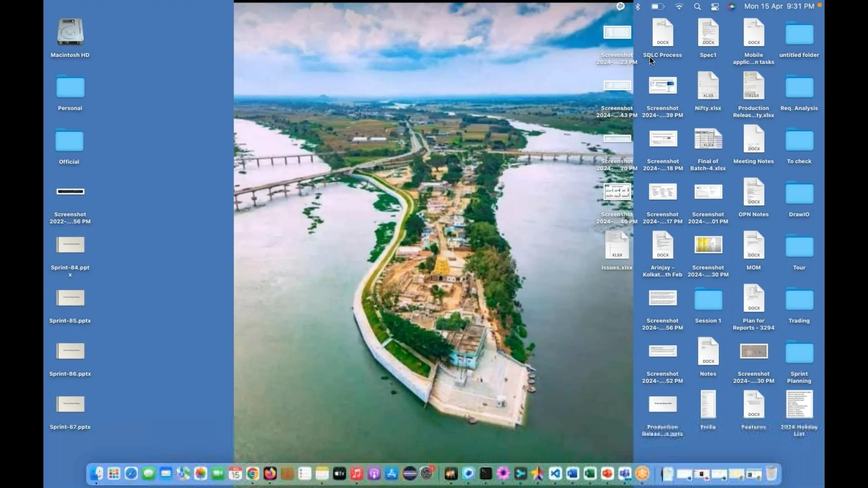868x488 pixels.
Task: Launch App Store from the Dock
Action: point(392,474)
